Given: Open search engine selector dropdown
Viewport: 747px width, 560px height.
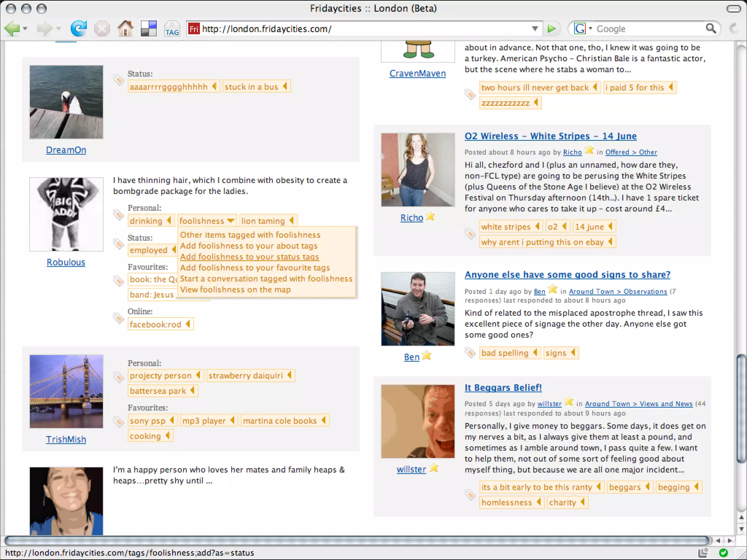Looking at the screenshot, I should (x=582, y=28).
